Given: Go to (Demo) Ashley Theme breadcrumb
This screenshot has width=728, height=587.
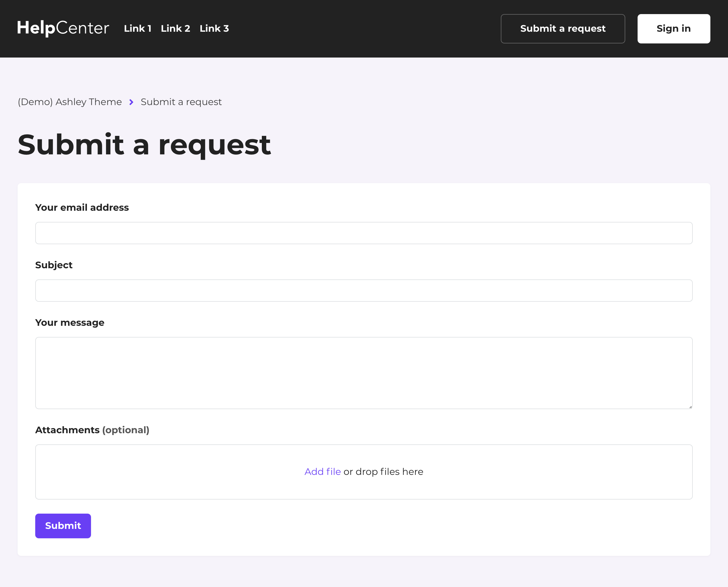Looking at the screenshot, I should click(70, 102).
